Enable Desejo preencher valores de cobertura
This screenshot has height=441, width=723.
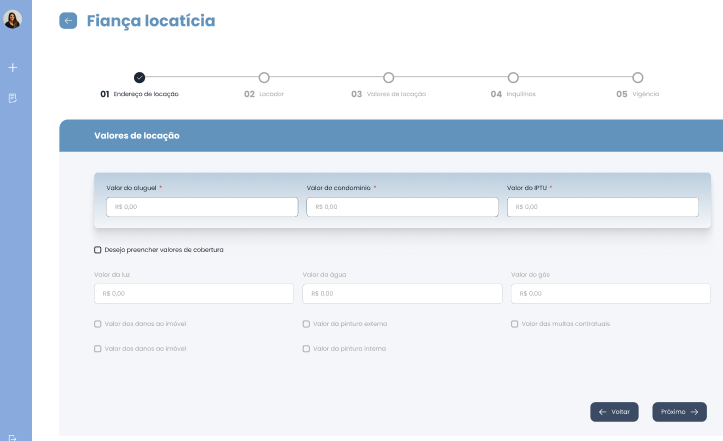(98, 250)
